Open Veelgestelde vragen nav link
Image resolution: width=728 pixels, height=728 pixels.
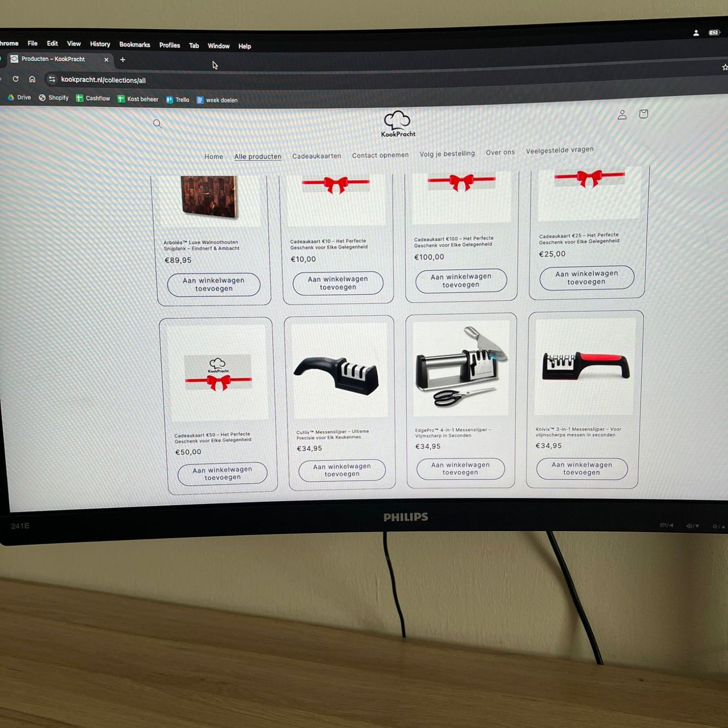[560, 150]
